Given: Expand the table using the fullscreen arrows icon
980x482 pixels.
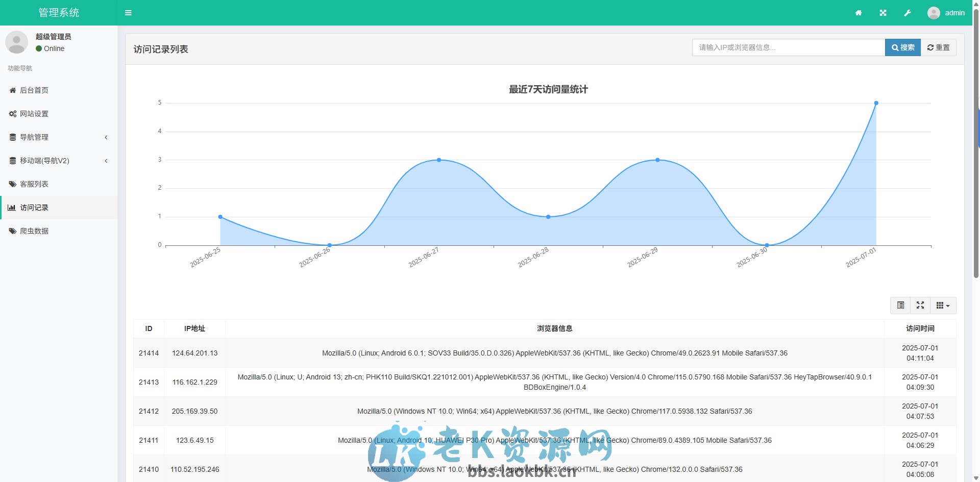Looking at the screenshot, I should pos(921,305).
